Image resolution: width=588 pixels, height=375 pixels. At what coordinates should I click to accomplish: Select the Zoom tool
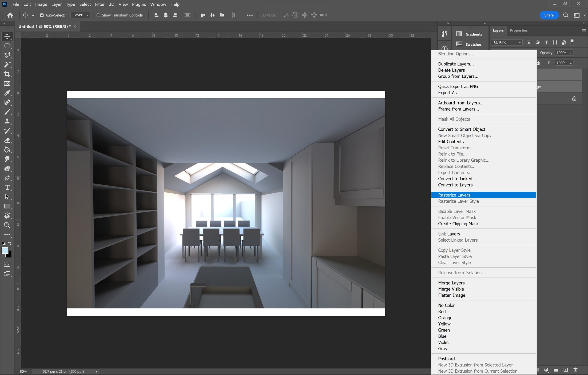7,225
